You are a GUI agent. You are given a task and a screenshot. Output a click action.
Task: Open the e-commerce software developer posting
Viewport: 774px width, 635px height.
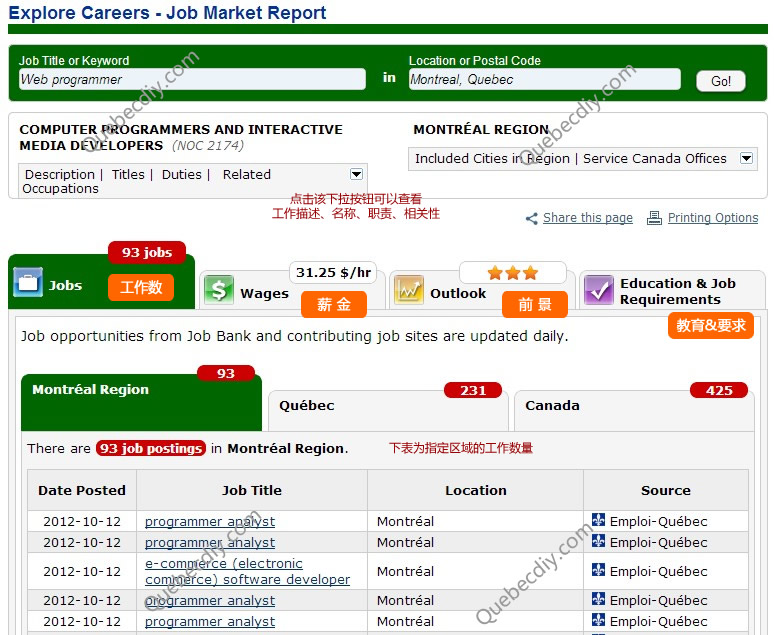[x=247, y=571]
